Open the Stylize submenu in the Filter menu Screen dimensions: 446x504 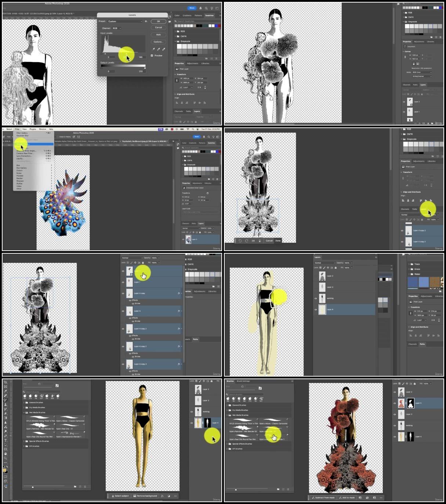click(x=34, y=183)
